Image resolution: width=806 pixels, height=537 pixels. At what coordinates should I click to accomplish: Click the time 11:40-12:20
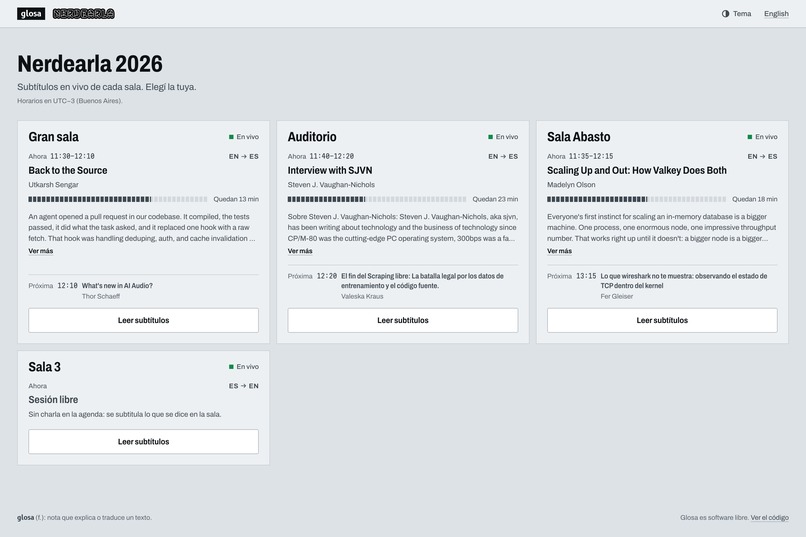(332, 156)
